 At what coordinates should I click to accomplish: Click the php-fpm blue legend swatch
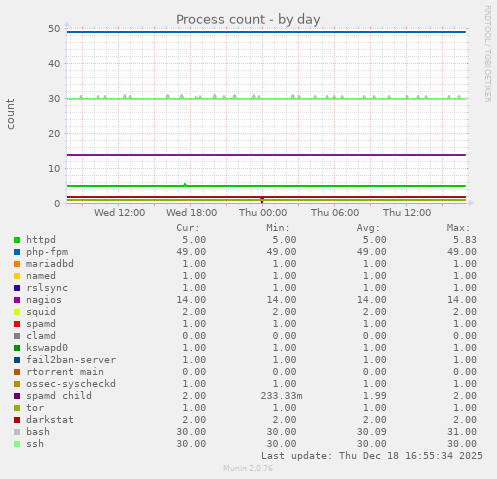(17, 252)
